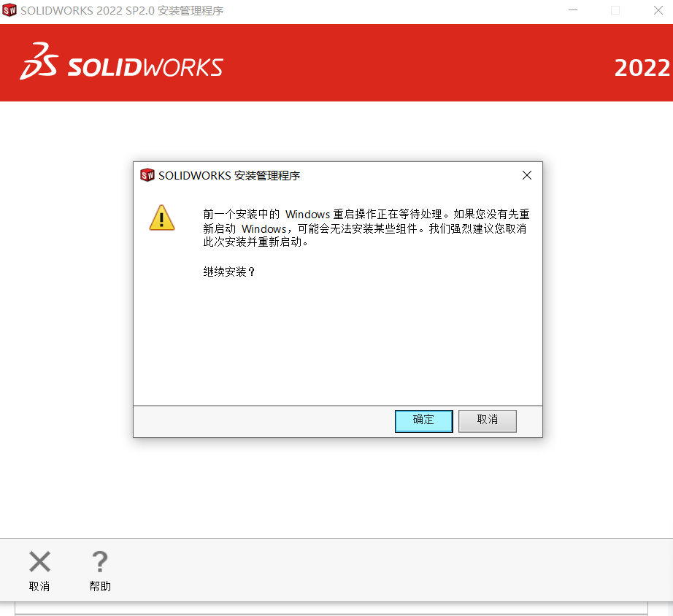
Task: Click the SW icon in dialog title bar
Action: coord(147,175)
